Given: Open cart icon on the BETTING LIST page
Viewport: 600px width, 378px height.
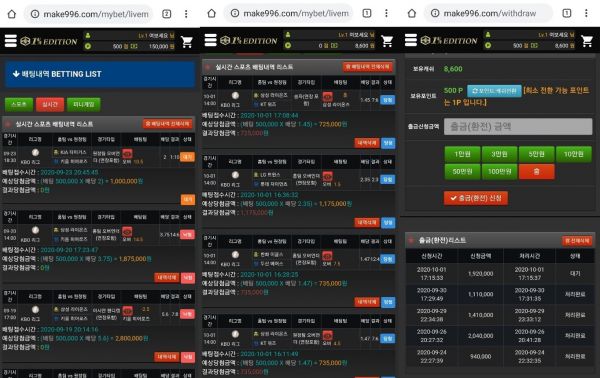Looking at the screenshot, I should [187, 42].
